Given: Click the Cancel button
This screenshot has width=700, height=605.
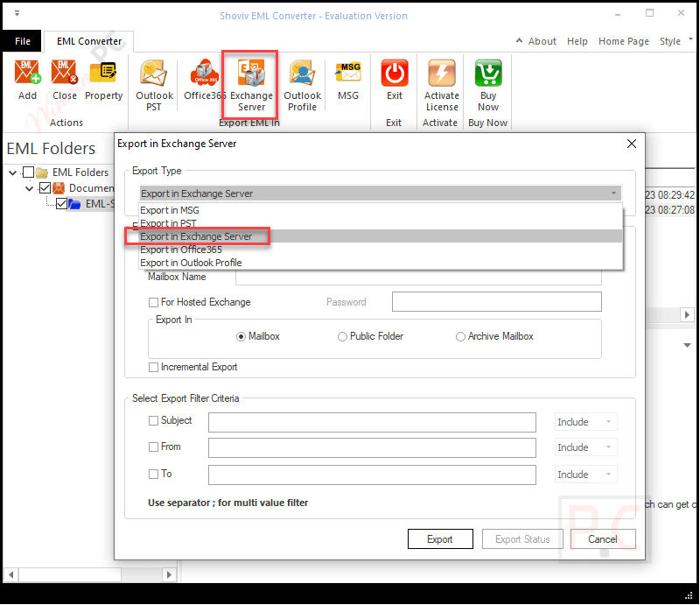Looking at the screenshot, I should point(603,539).
